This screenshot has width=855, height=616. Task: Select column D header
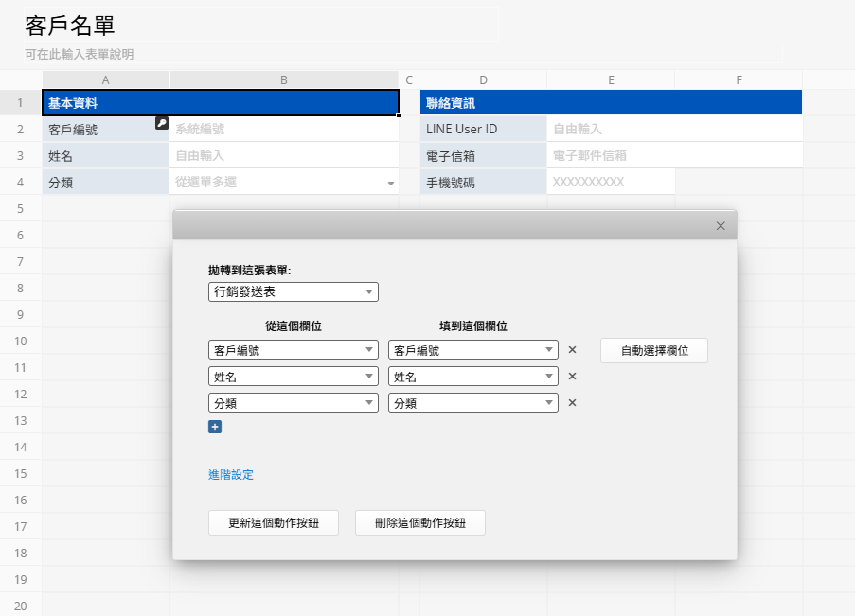(483, 80)
